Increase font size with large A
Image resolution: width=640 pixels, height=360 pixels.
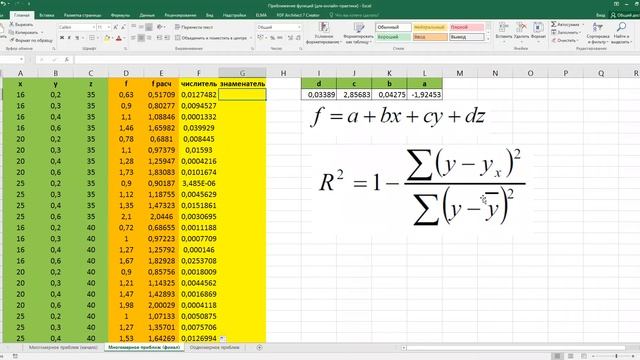116,27
